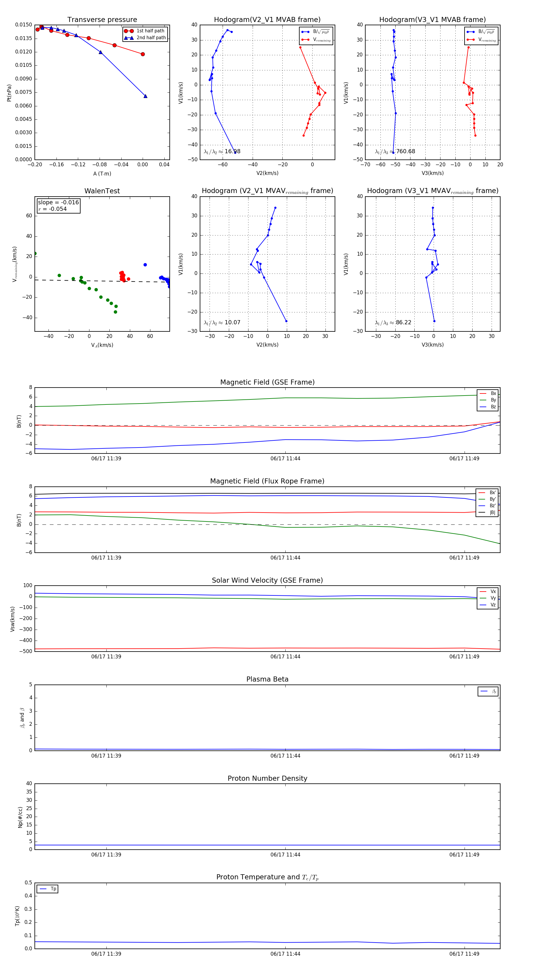Click the 'Proton Number Density' title
The height and width of the screenshot is (980, 535).
(267, 778)
